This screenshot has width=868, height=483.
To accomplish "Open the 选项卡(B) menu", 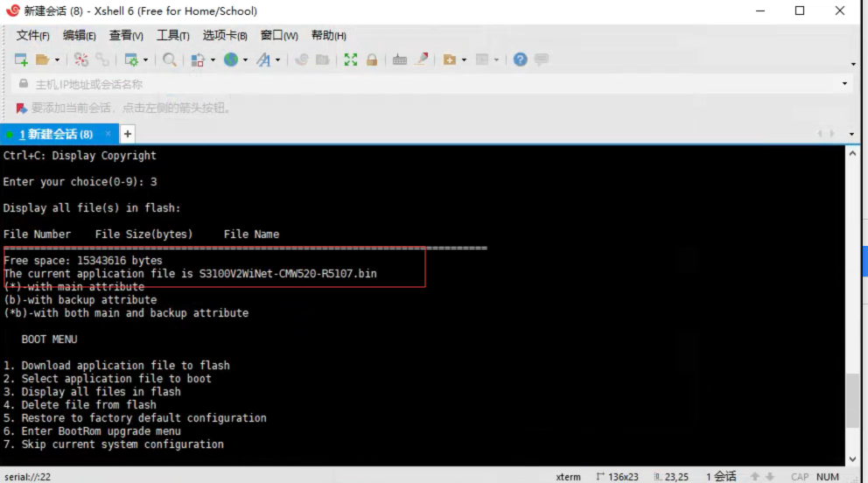I will (225, 35).
